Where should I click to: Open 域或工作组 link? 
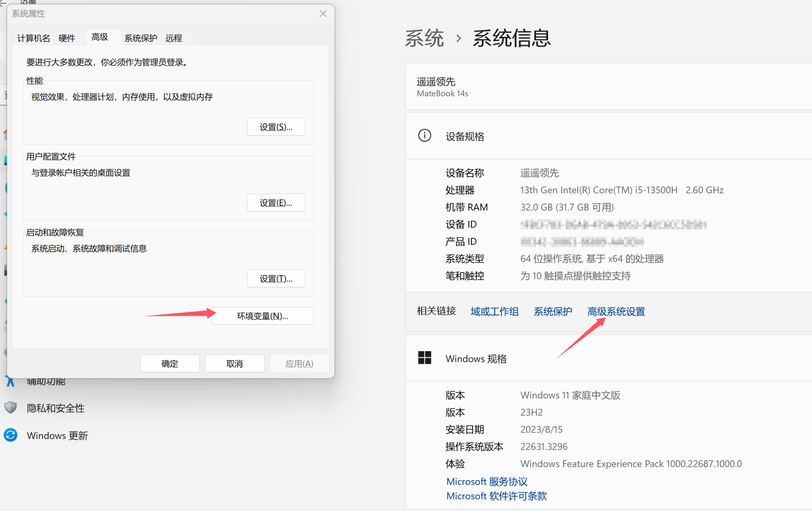click(x=494, y=312)
